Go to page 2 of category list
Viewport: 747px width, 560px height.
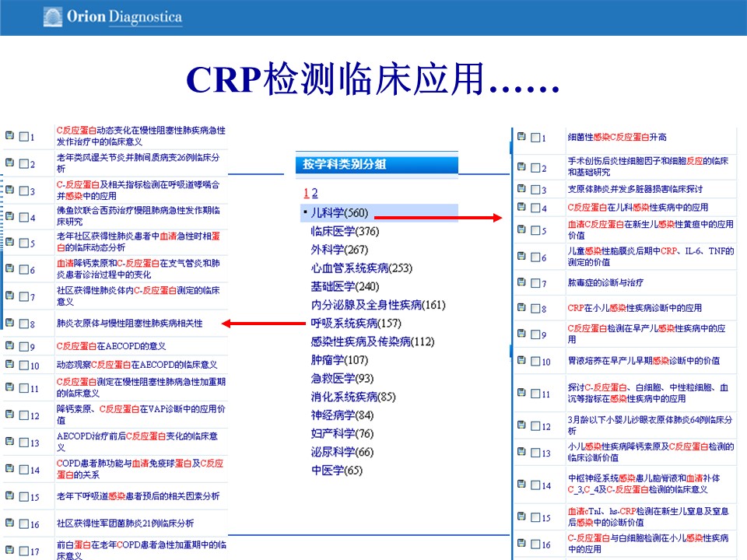[x=314, y=193]
